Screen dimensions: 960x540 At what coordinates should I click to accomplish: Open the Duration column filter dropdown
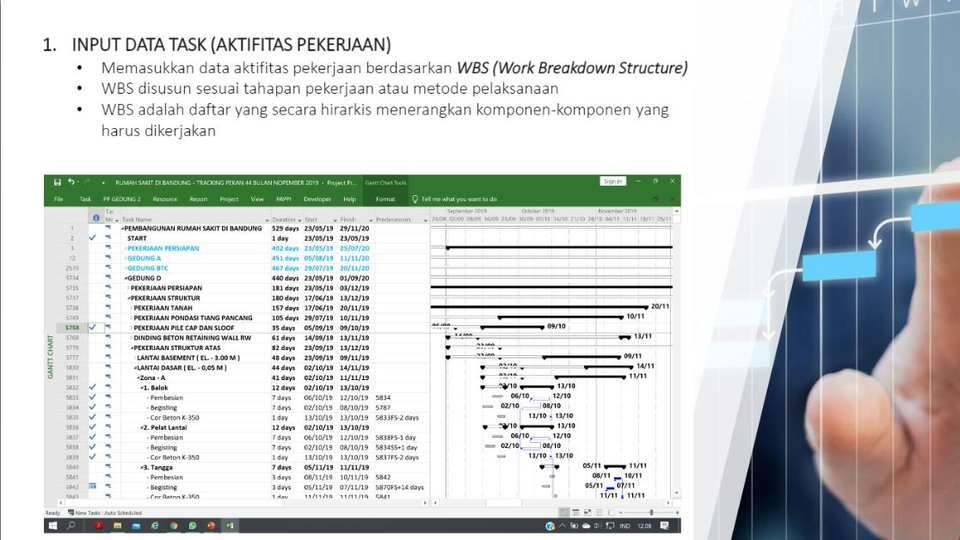(x=299, y=220)
